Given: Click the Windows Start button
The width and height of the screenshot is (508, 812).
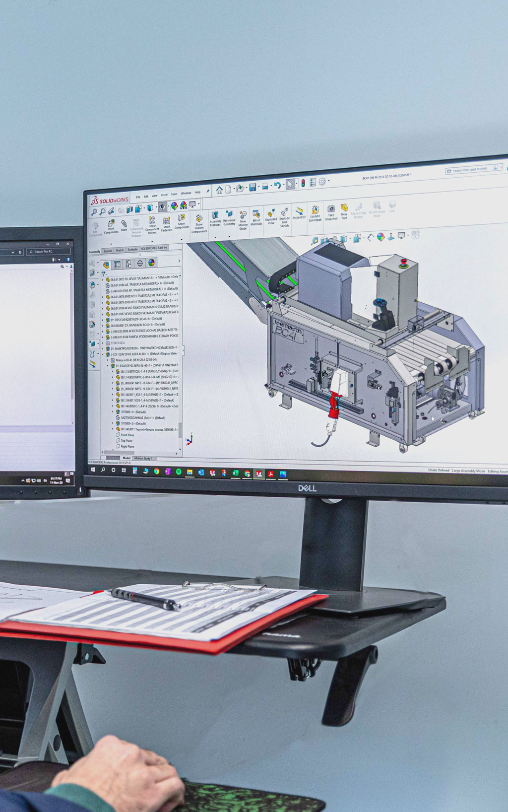Looking at the screenshot, I should (x=93, y=470).
